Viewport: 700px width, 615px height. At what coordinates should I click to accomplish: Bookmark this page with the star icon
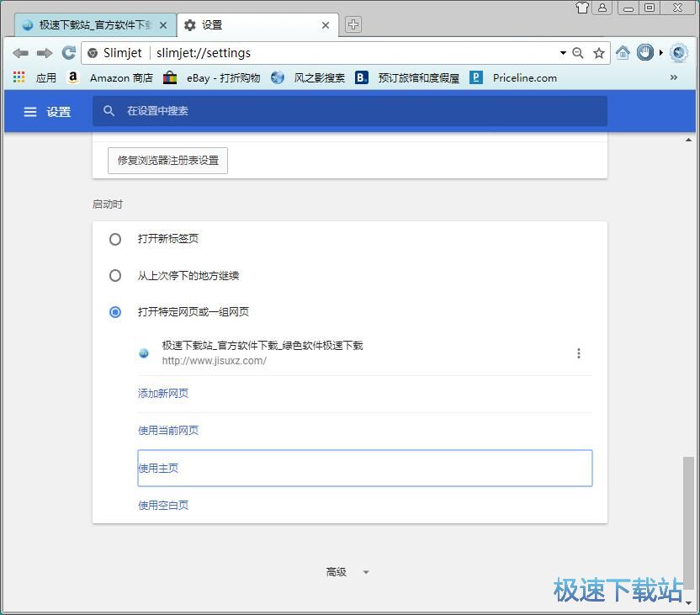tap(599, 53)
